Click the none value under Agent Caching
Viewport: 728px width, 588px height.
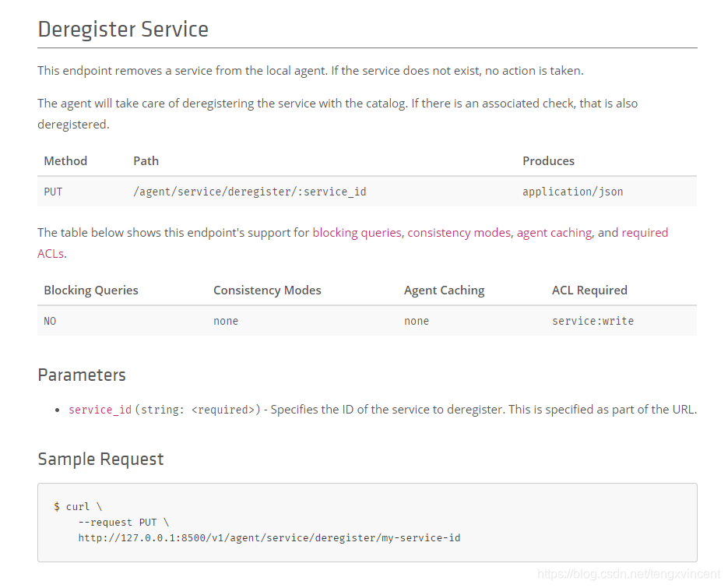(x=417, y=321)
